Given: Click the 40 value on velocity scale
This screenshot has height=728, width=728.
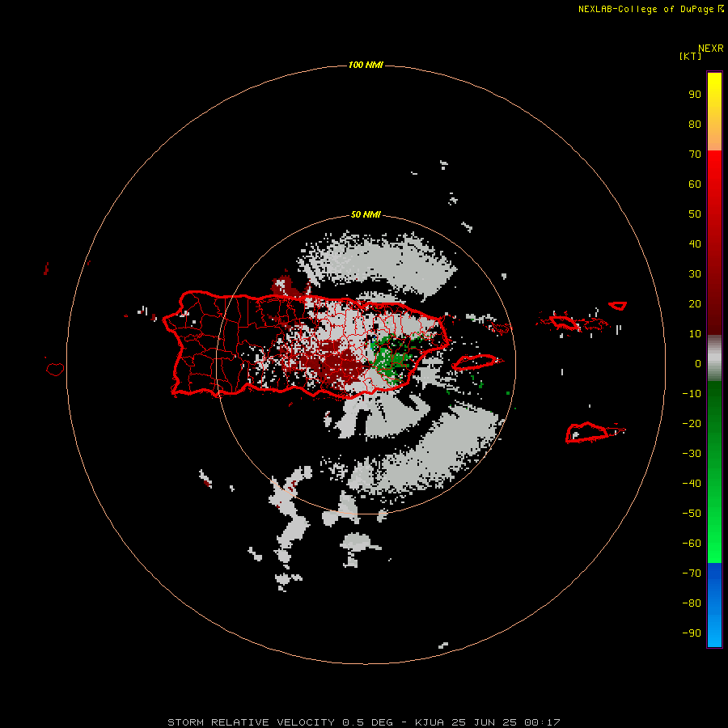Looking at the screenshot, I should click(695, 244).
